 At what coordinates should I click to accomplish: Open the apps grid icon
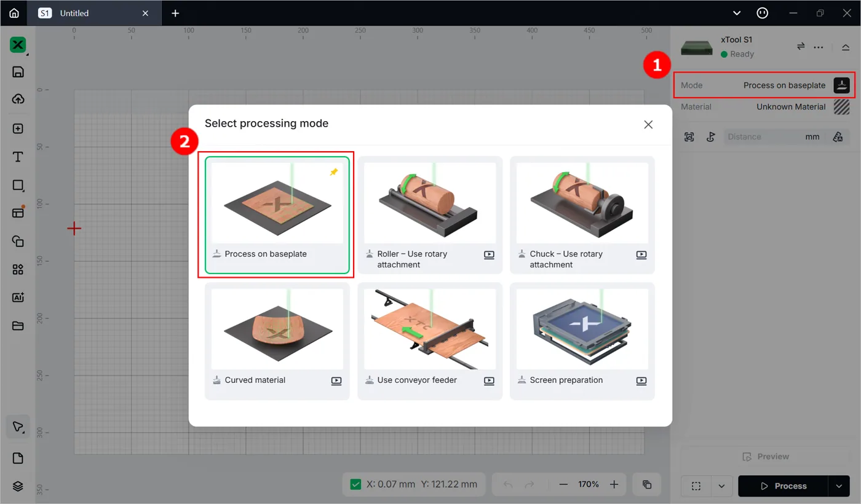pyautogui.click(x=18, y=269)
